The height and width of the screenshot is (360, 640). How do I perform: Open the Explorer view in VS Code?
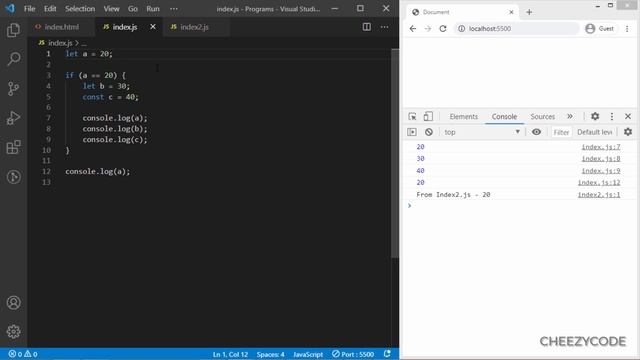click(x=13, y=30)
